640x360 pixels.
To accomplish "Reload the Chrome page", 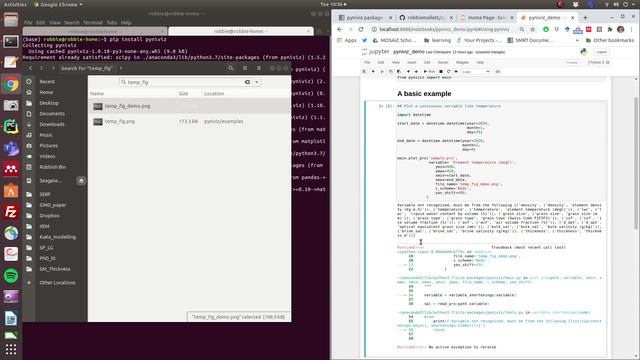I will 361,29.
